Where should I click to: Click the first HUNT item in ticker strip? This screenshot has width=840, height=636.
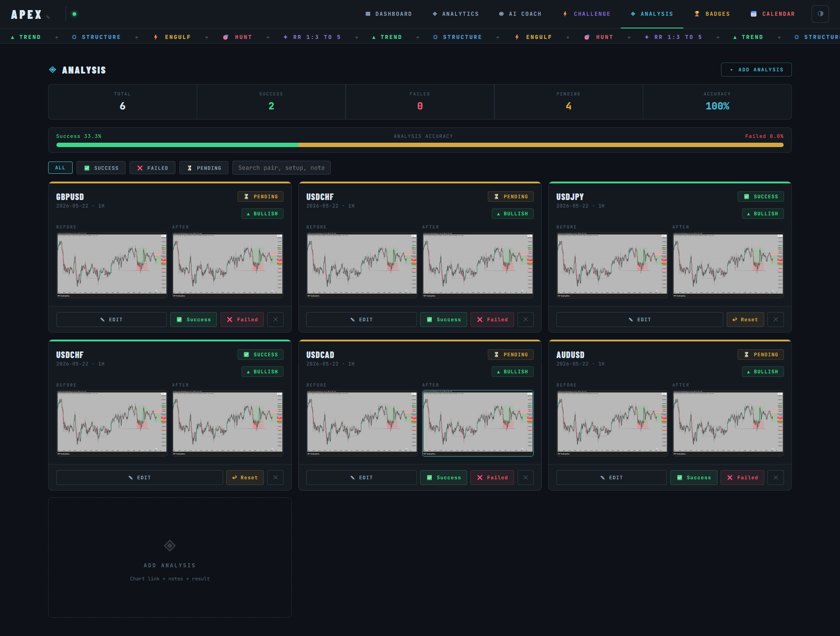(238, 37)
